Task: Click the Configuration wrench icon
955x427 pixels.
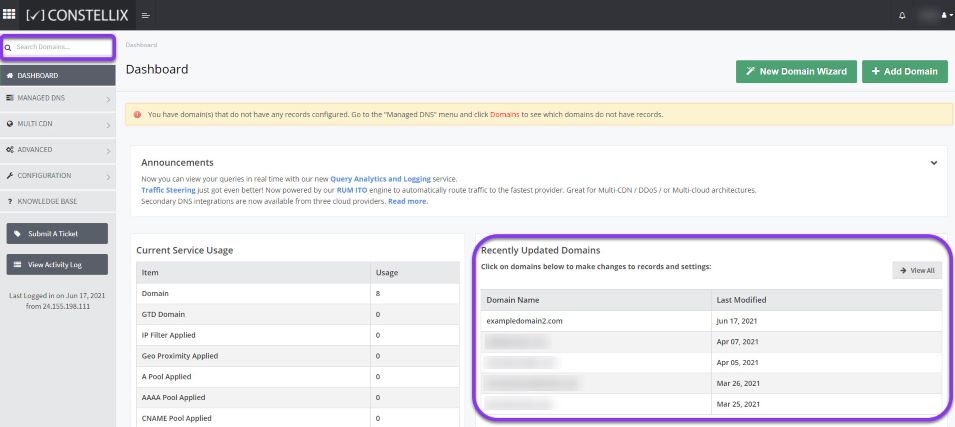Action: tap(10, 175)
